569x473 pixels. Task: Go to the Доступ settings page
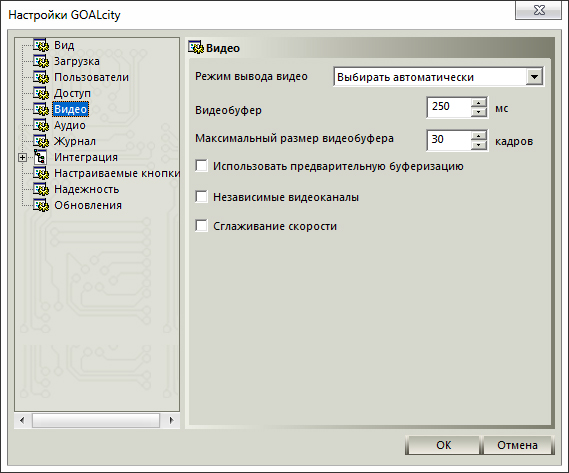(x=72, y=93)
